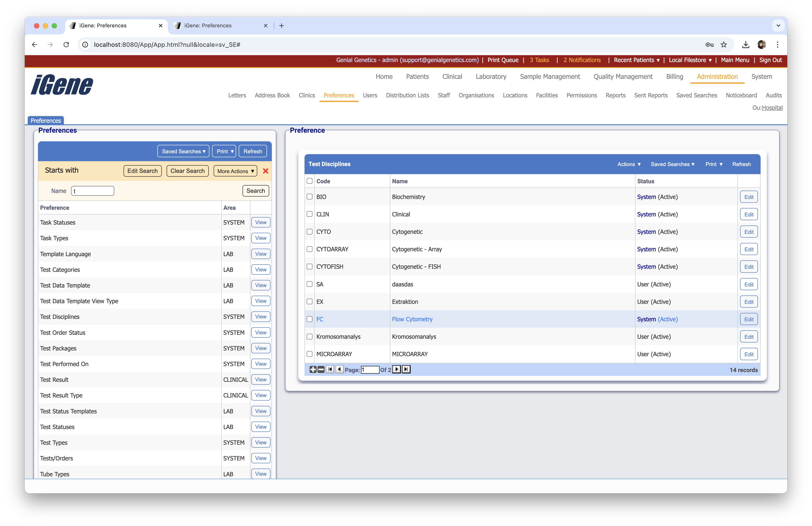Check the BIO row checkbox

point(309,197)
